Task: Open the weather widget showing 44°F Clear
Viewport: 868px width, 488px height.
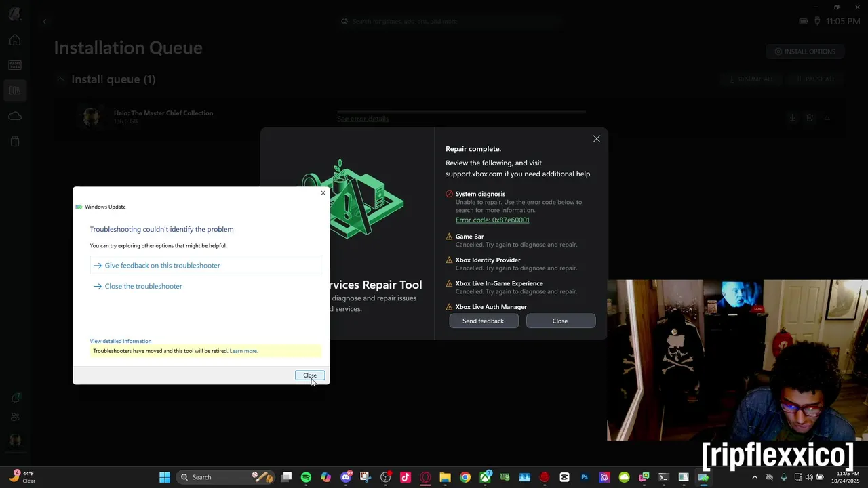Action: pyautogui.click(x=22, y=477)
